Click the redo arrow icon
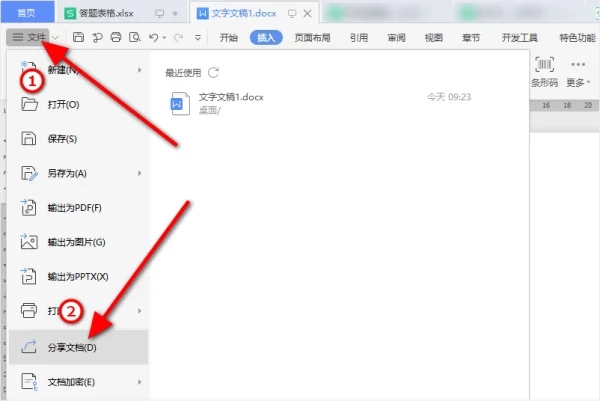This screenshot has width=600, height=401. 178,37
